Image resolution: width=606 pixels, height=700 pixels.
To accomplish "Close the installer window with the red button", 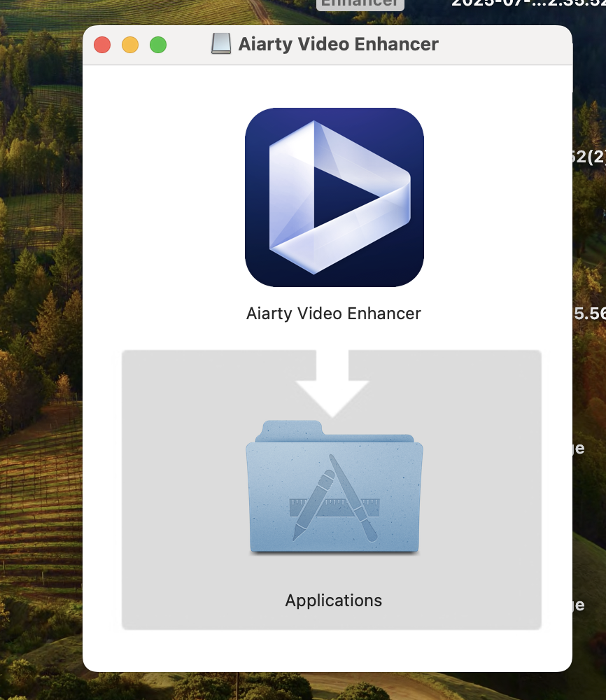I will click(x=102, y=45).
